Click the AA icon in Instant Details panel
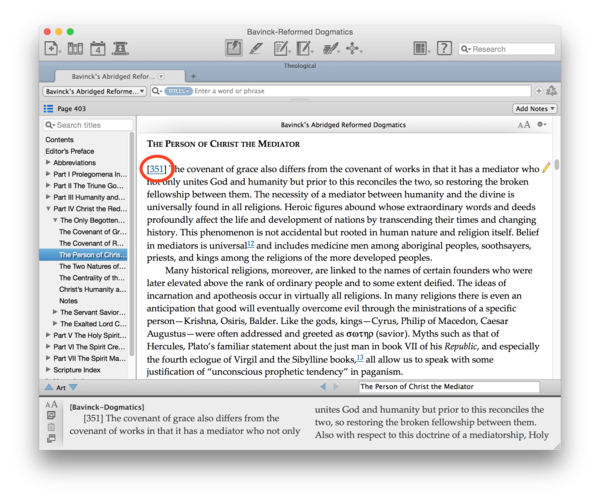600x503 pixels. click(x=51, y=404)
